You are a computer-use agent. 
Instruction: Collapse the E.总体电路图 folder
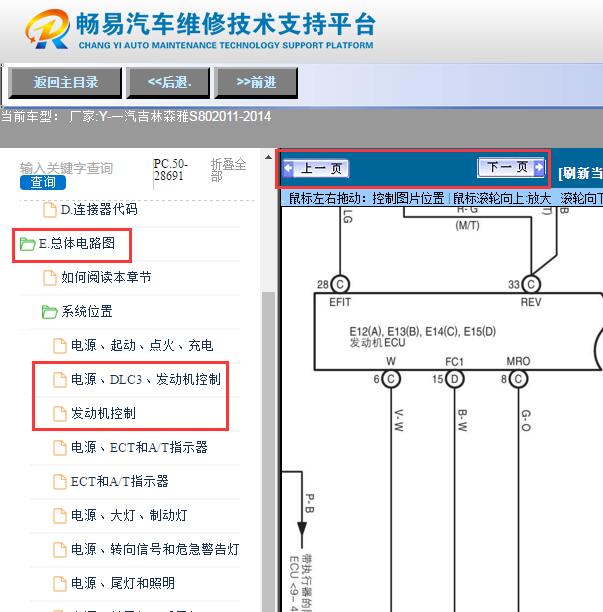point(76,244)
